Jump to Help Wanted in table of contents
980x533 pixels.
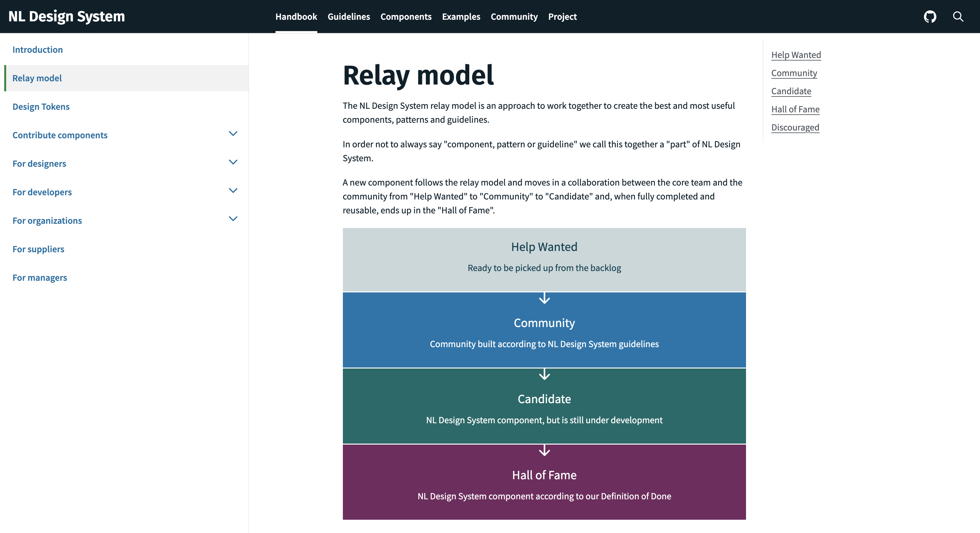(x=796, y=55)
